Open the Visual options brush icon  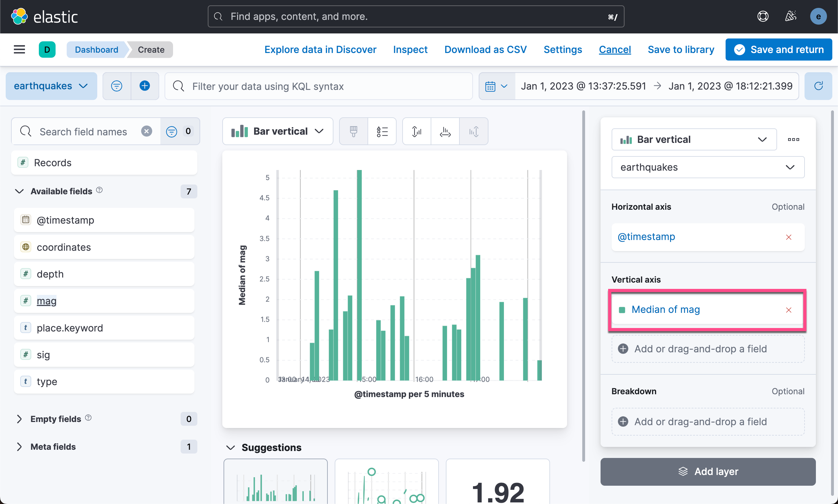[354, 132]
